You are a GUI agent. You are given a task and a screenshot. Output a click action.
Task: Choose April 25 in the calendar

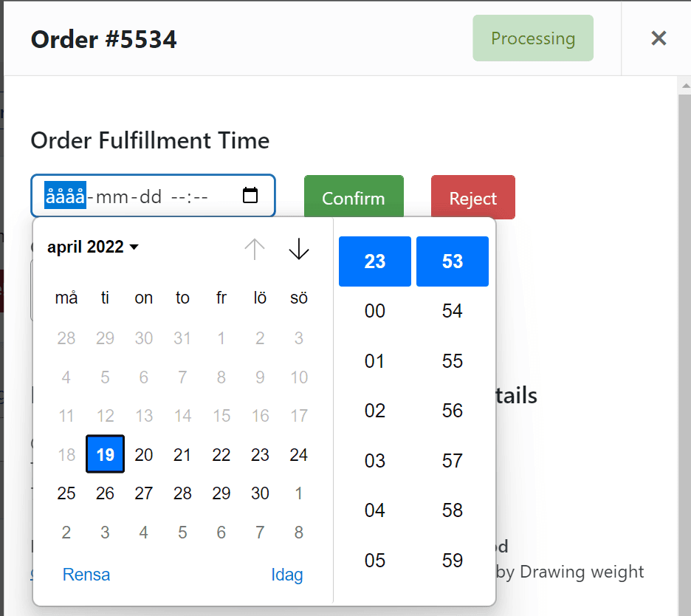click(x=66, y=493)
